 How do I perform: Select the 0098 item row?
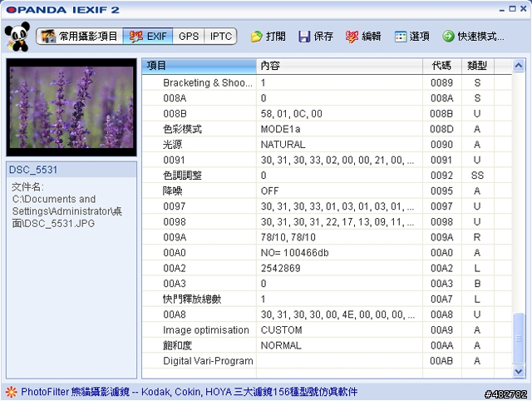click(327, 222)
